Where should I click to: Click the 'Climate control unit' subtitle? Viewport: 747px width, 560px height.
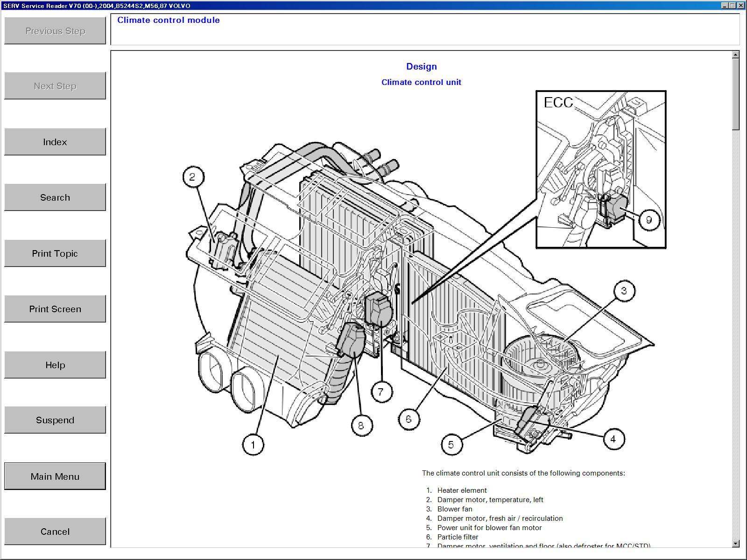(x=421, y=82)
